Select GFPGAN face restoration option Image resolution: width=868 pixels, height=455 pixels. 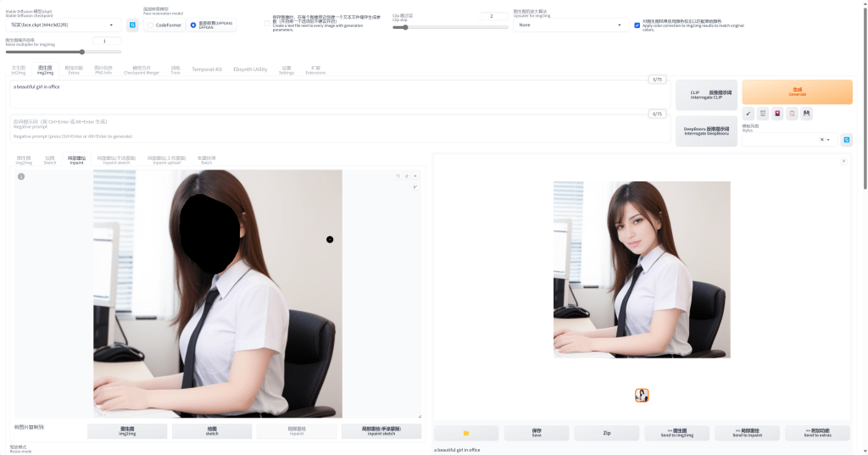[193, 25]
